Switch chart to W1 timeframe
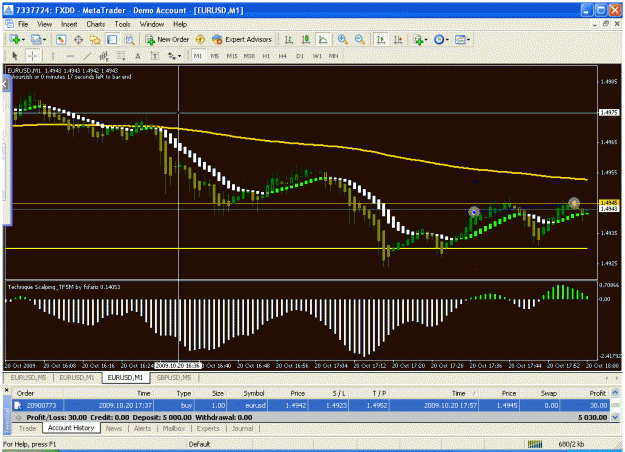 tap(317, 56)
